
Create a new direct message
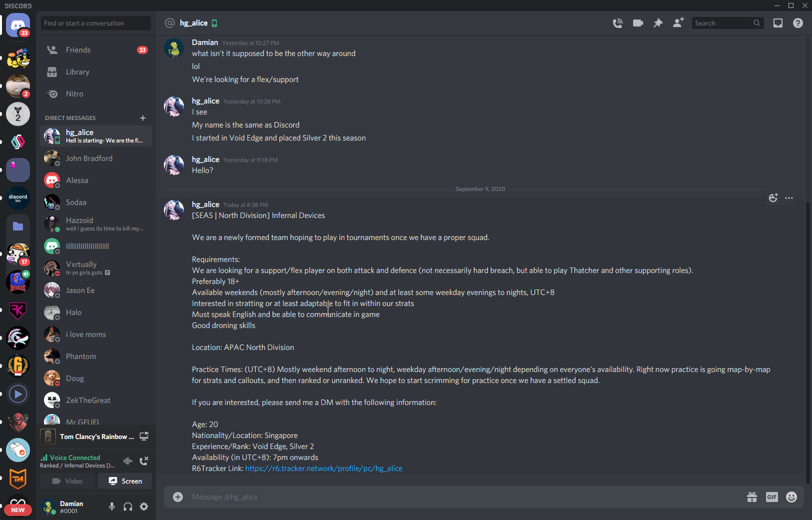pyautogui.click(x=143, y=118)
